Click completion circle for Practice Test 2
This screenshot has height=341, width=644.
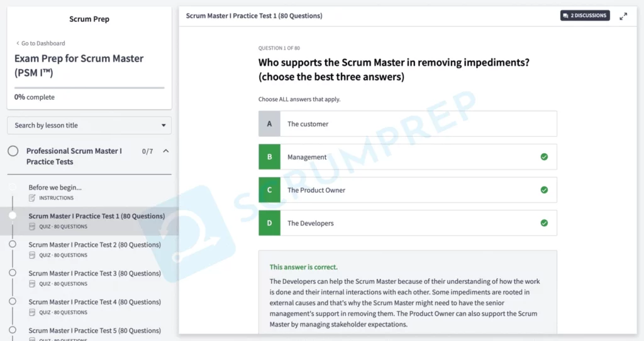[x=13, y=244]
